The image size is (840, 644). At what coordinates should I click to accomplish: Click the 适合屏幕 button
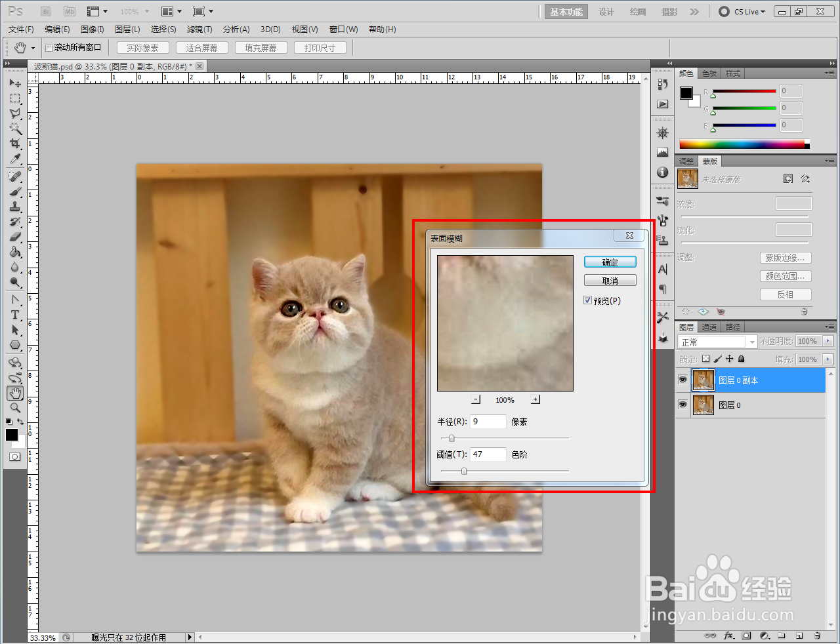pos(202,48)
